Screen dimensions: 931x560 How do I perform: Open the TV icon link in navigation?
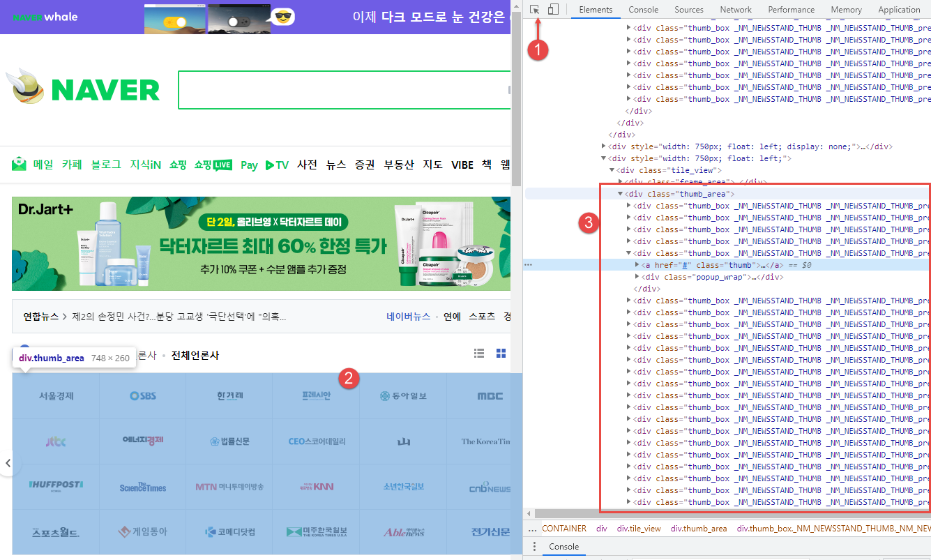point(277,165)
